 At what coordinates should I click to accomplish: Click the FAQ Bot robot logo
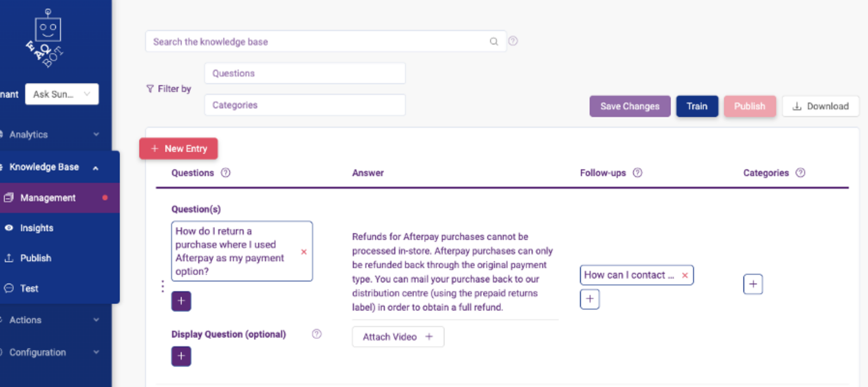click(x=45, y=38)
